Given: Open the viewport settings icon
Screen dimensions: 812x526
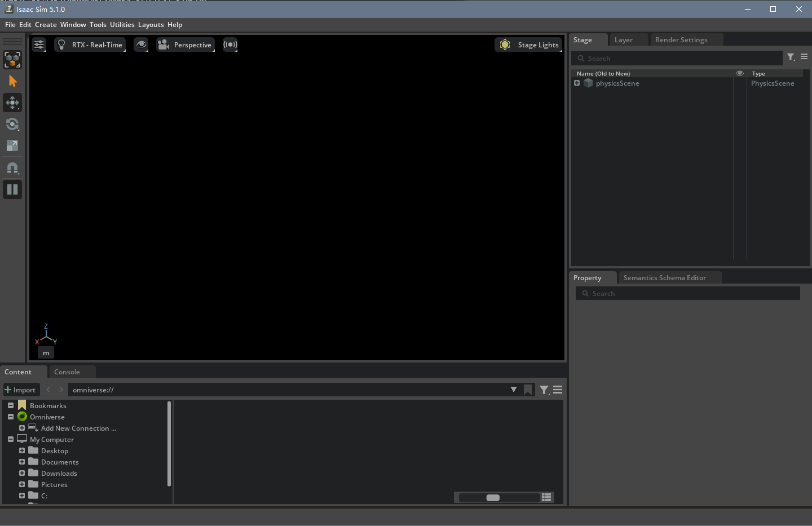Looking at the screenshot, I should pyautogui.click(x=38, y=45).
